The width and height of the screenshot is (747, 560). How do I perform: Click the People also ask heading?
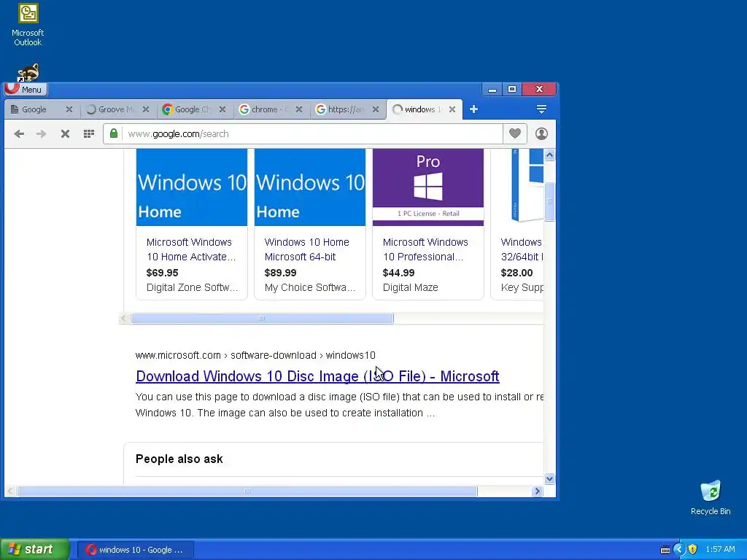click(179, 459)
